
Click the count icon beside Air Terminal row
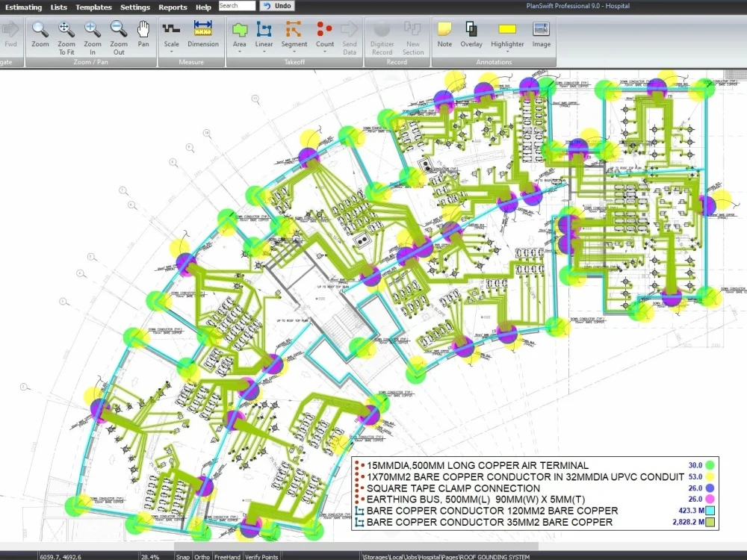pyautogui.click(x=360, y=465)
